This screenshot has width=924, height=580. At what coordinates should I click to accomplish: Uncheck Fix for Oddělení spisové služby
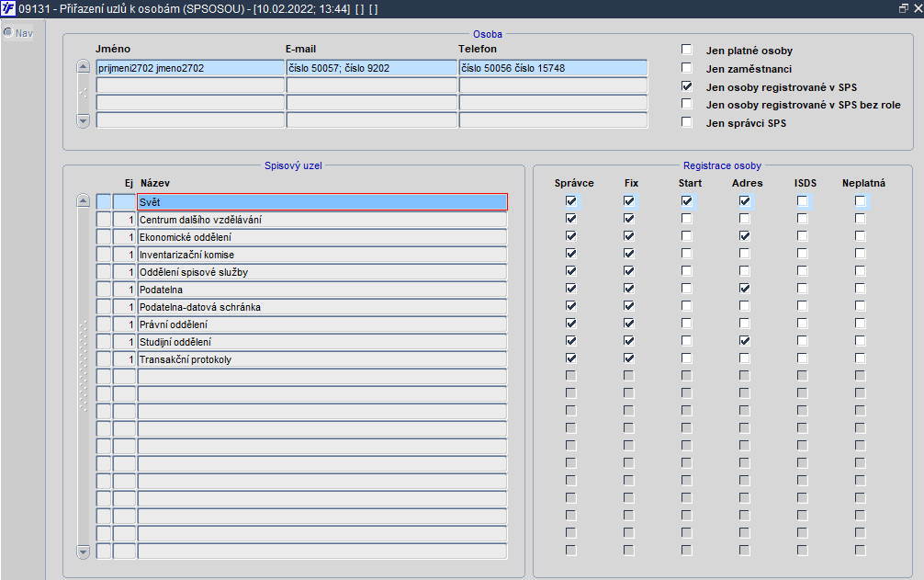click(629, 271)
